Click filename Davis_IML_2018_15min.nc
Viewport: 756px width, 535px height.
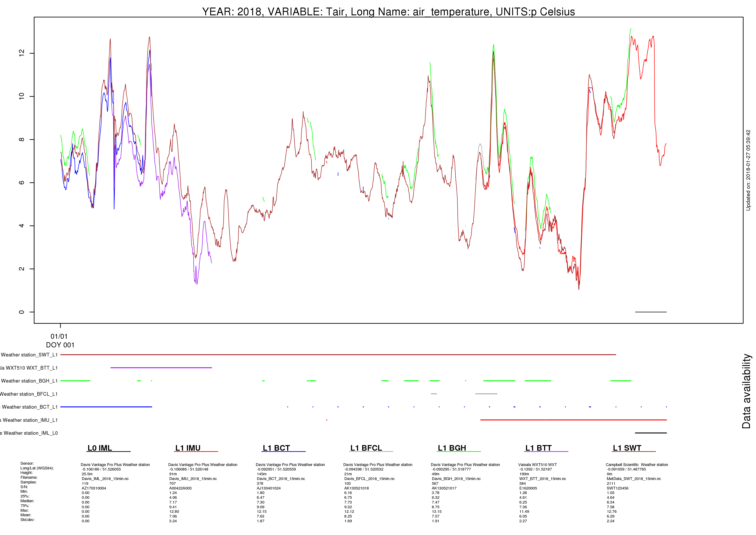click(x=105, y=479)
